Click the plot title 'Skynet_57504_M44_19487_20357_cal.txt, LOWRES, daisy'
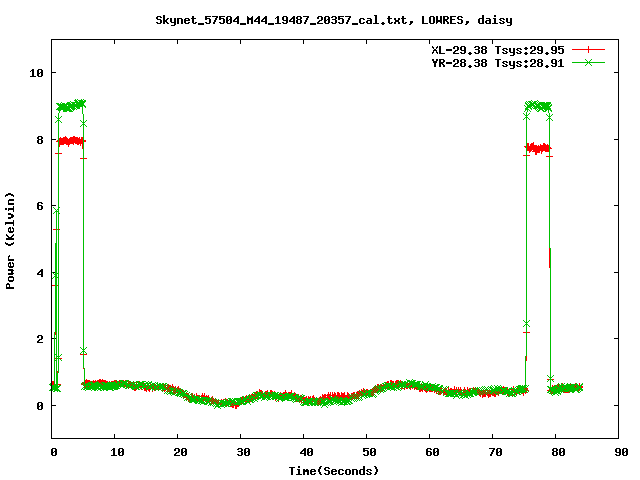Image resolution: width=640 pixels, height=480 pixels. (x=334, y=20)
